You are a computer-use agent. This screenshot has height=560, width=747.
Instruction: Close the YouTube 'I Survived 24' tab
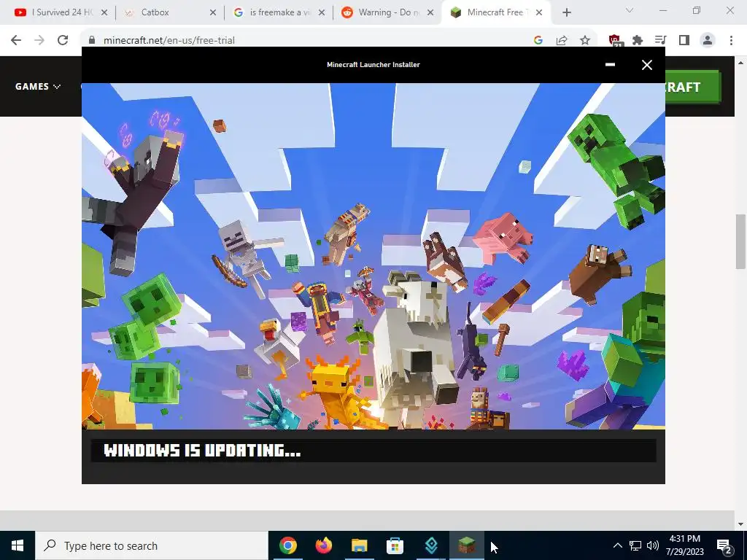click(x=104, y=12)
